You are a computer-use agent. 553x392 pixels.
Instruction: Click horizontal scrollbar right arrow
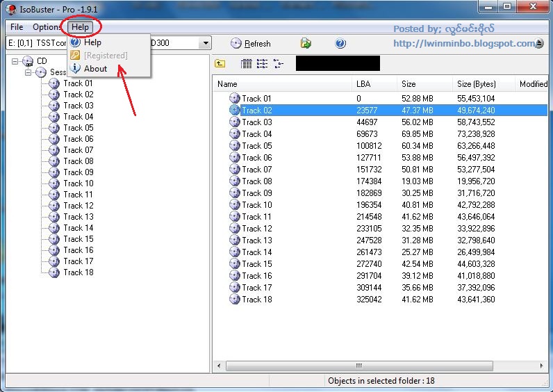tap(541, 366)
